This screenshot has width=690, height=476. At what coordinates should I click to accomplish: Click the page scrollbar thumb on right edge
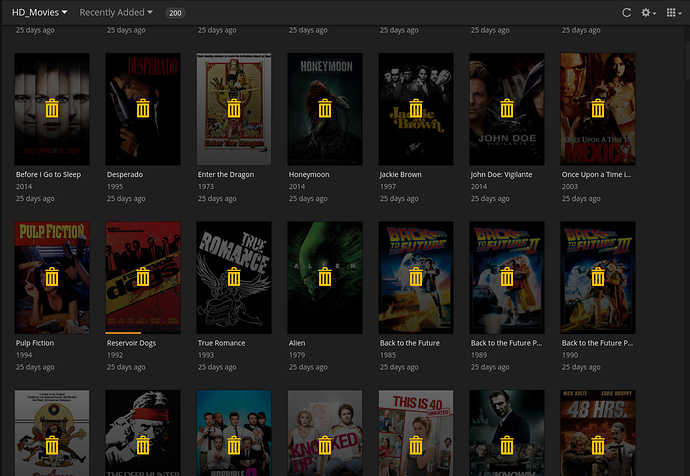point(688,60)
